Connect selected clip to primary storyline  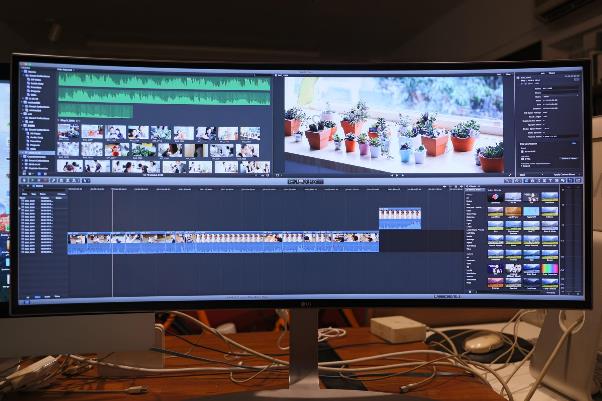pos(61,180)
